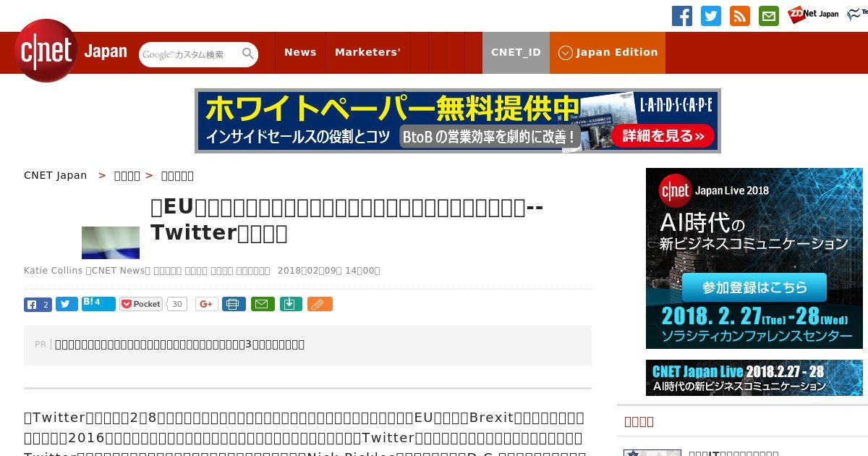Open the Facebook icon in top bar
The width and height of the screenshot is (868, 456).
(x=682, y=16)
